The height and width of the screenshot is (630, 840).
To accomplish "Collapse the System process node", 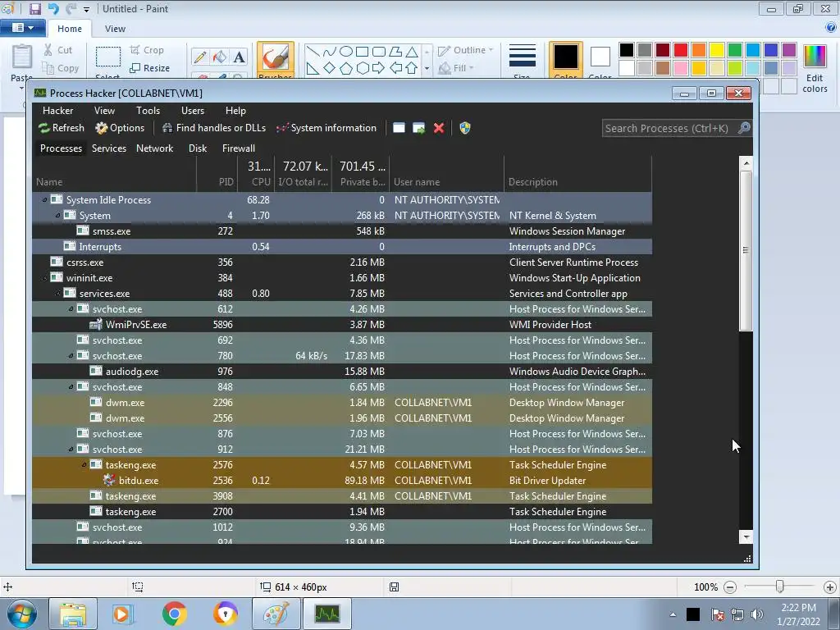I will 58,216.
